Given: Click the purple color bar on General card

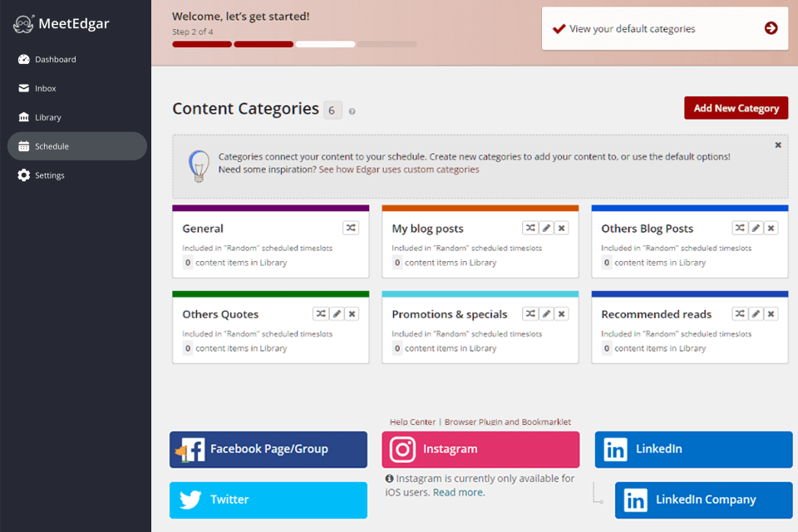Looking at the screenshot, I should click(271, 208).
